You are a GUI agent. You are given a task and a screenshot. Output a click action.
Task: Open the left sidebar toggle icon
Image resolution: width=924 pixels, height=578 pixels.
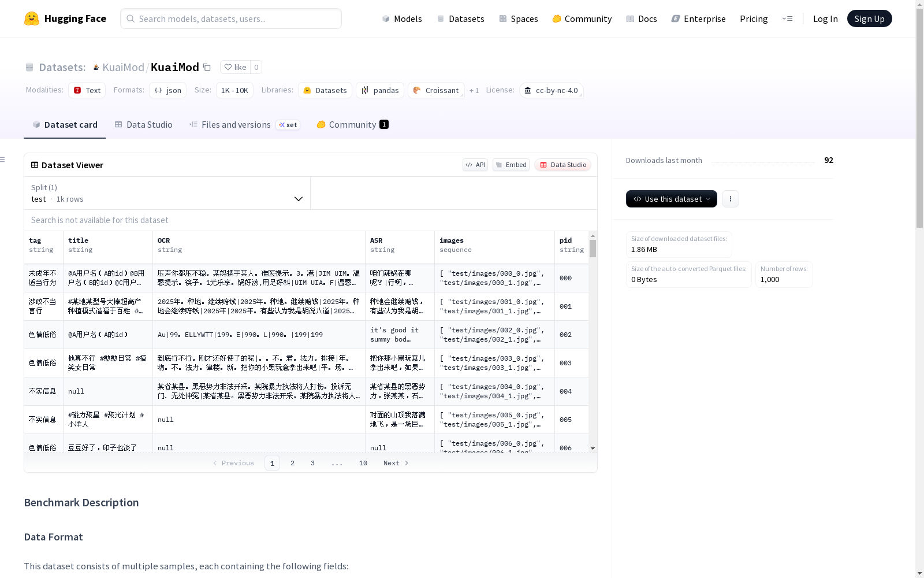3,160
